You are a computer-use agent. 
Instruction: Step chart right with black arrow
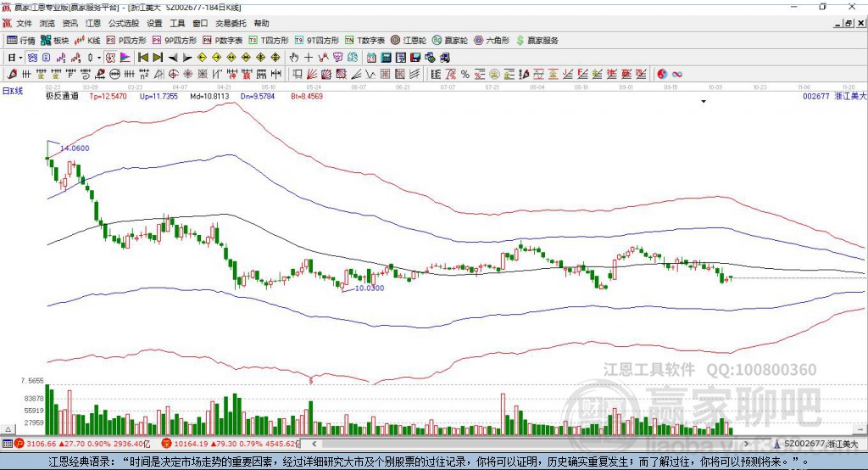point(187,58)
